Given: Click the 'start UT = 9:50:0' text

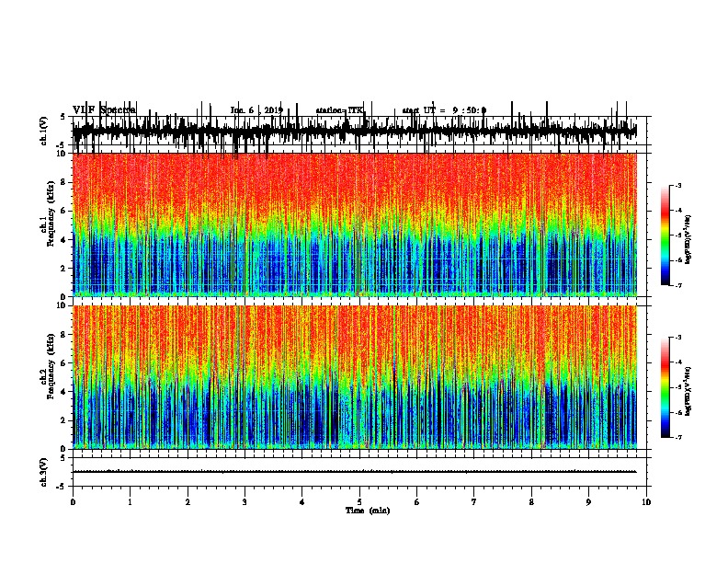Looking at the screenshot, I should (444, 110).
